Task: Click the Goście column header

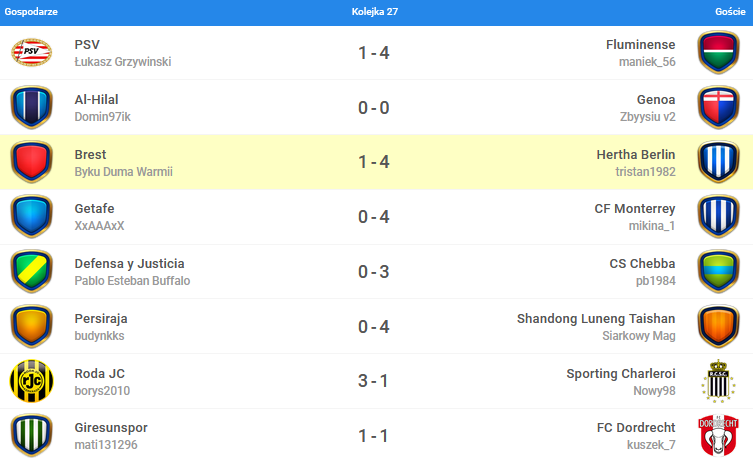Action: (730, 12)
